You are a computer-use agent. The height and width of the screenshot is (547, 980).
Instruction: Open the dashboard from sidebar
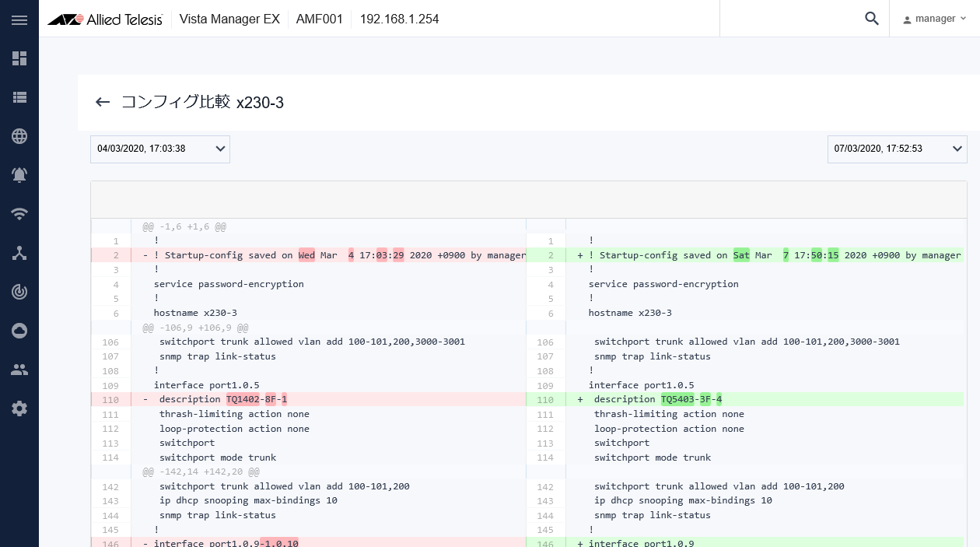[x=19, y=58]
